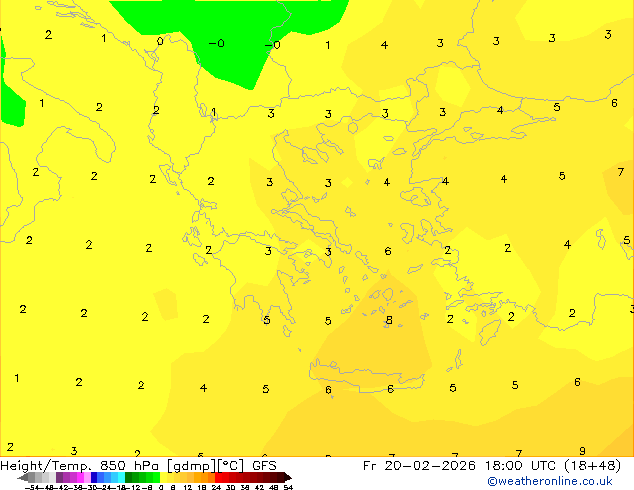The image size is (634, 490).
Task: Click the "[gdmp]" unit label
Action: click(x=191, y=466)
